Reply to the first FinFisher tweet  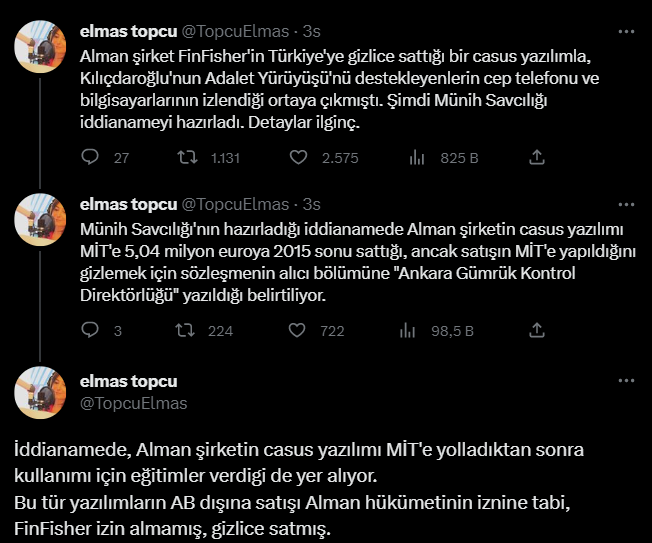click(89, 157)
